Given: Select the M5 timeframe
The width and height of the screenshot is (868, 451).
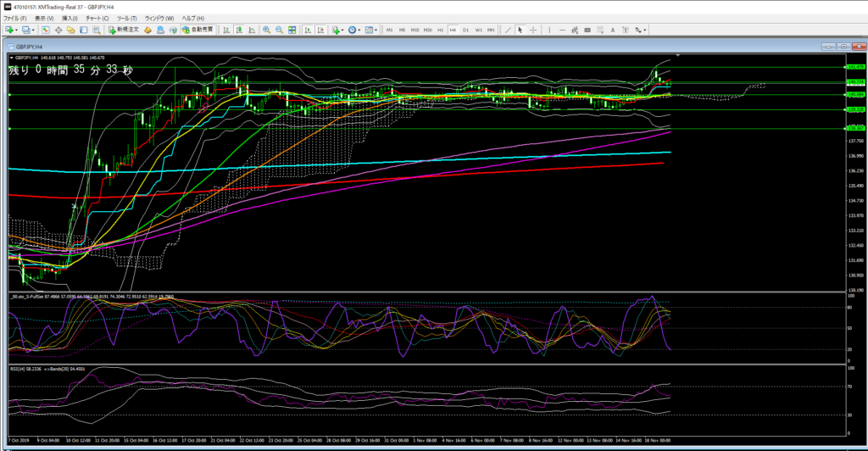Looking at the screenshot, I should [x=403, y=30].
